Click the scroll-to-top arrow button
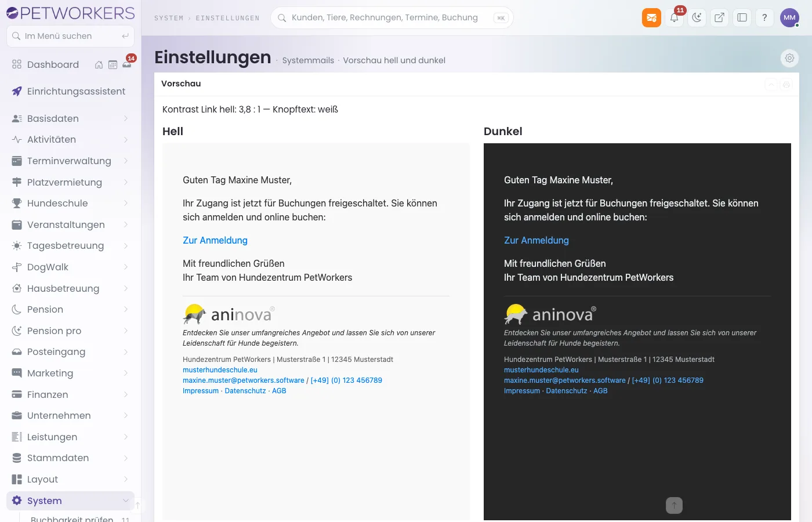The height and width of the screenshot is (522, 812). pyautogui.click(x=674, y=505)
